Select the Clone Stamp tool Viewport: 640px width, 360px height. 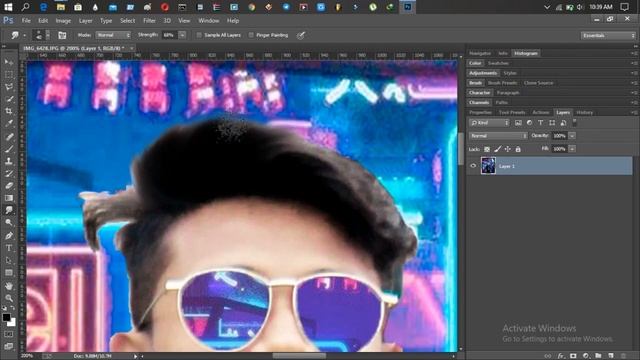[9, 161]
